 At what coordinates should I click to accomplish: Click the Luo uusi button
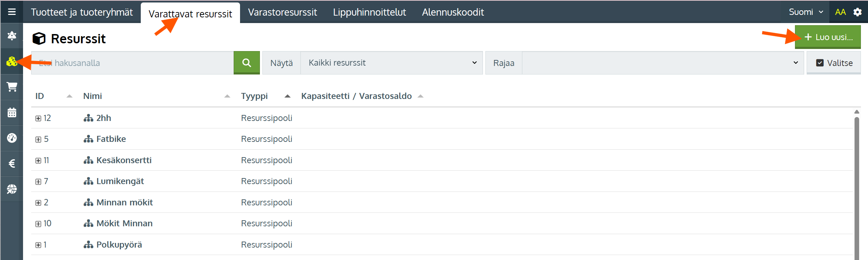tap(828, 37)
